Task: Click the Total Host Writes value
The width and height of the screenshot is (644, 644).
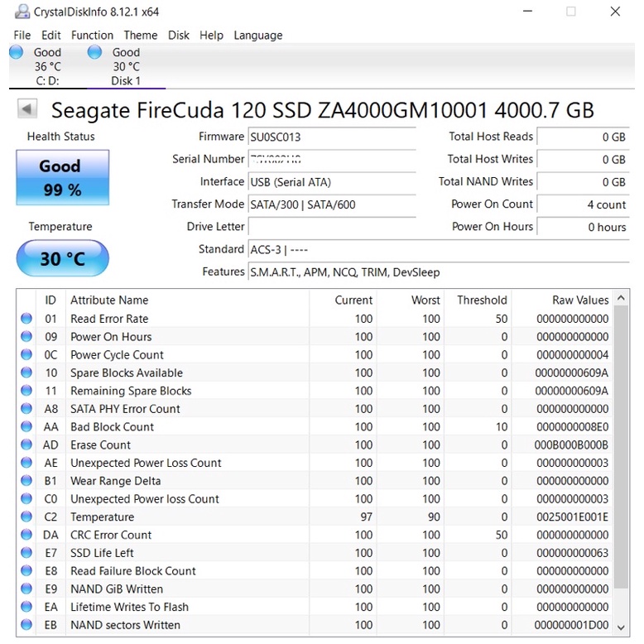Action: coord(584,160)
